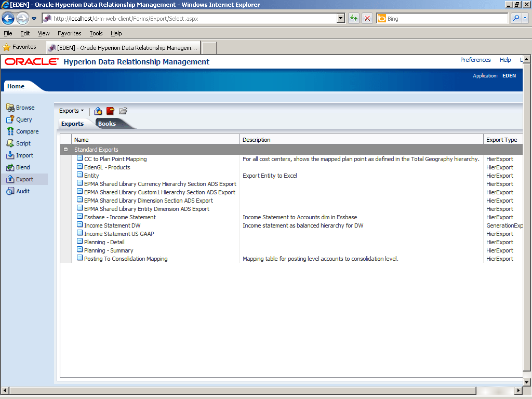Screen dimensions: 532x399
Task: Select the Compare tool
Action: pos(24,131)
